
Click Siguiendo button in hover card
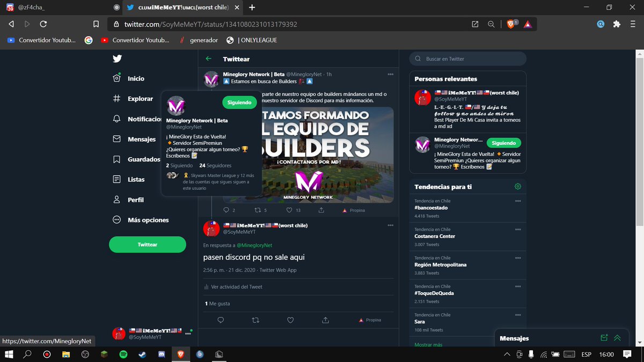click(239, 102)
